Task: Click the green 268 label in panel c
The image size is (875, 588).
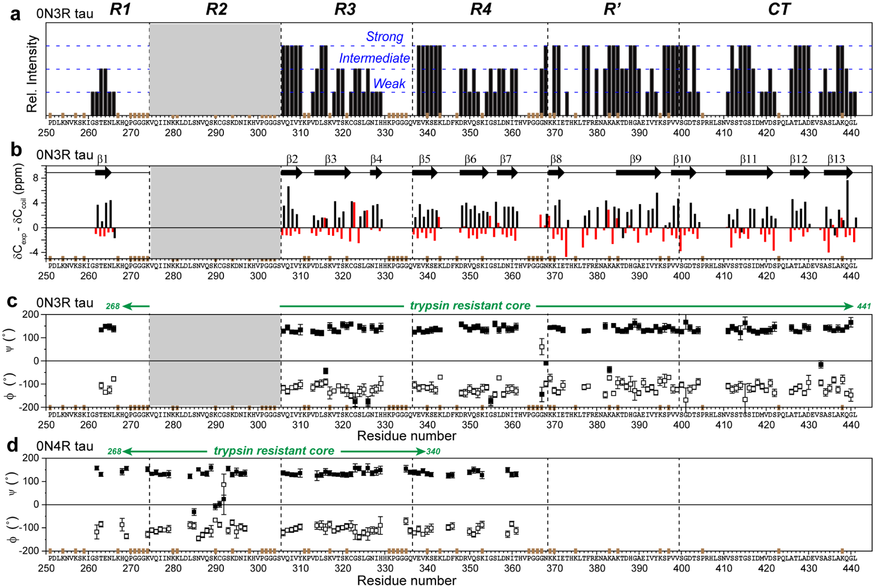Action: coord(113,306)
